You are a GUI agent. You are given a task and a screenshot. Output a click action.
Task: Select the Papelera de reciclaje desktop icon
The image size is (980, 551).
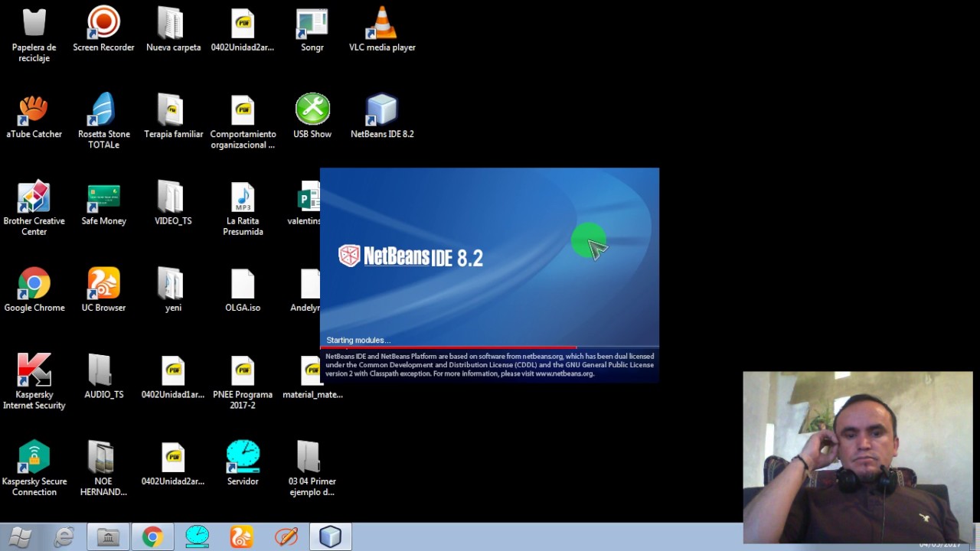click(34, 34)
